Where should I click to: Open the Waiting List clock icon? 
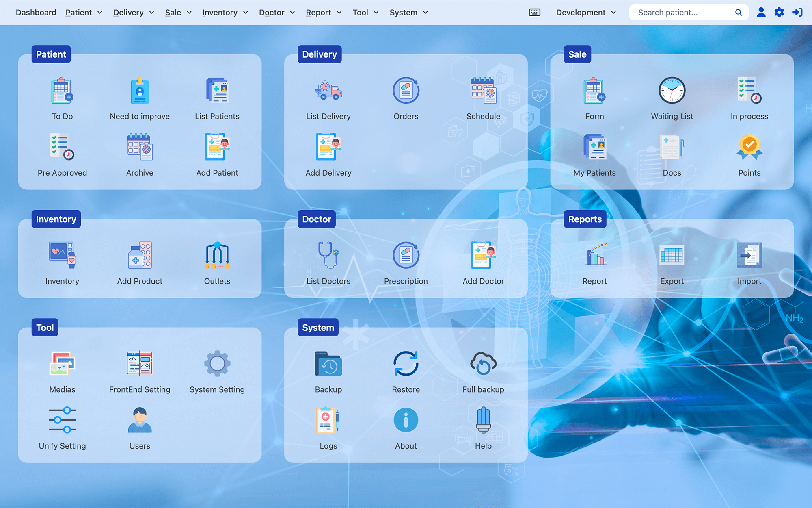coord(672,90)
